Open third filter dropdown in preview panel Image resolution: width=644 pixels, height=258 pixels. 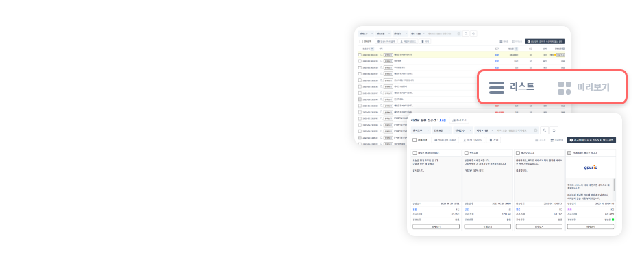(463, 130)
